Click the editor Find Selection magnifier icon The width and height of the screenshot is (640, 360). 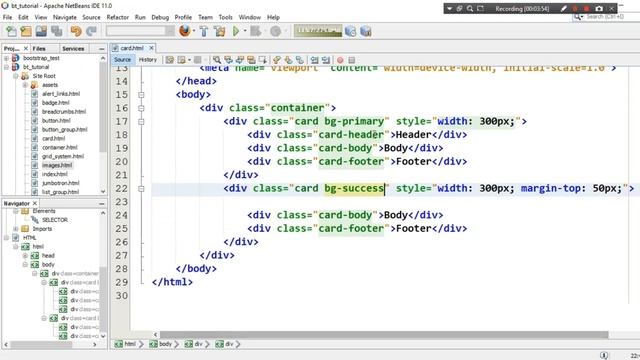click(x=217, y=60)
